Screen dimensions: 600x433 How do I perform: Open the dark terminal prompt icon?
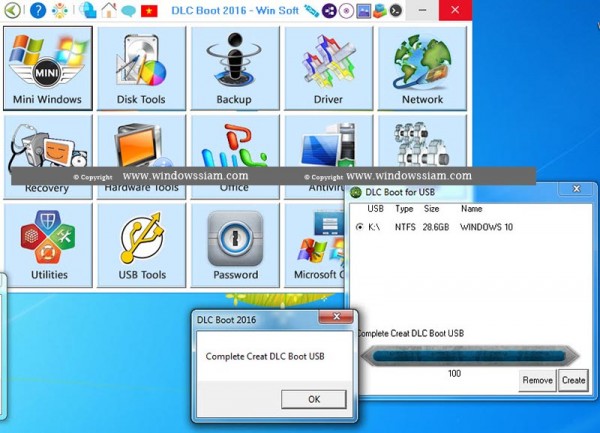pos(396,11)
